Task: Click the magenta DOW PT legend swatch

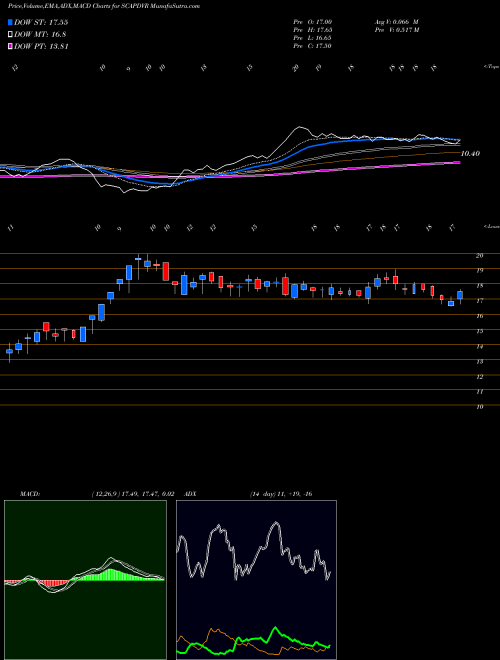Action: coord(10,46)
